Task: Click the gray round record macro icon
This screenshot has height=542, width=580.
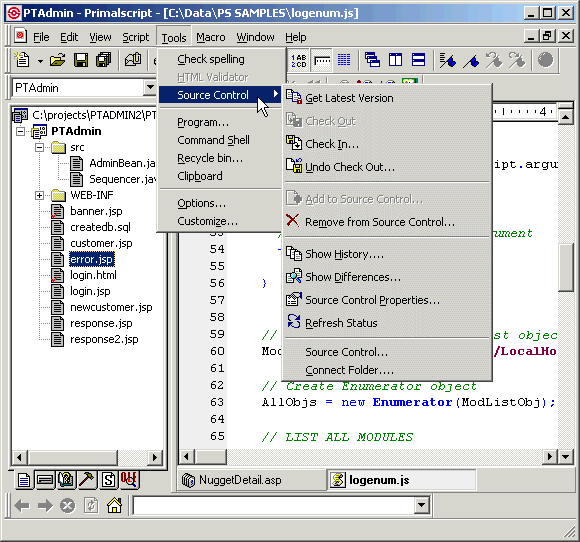Action: 545,60
